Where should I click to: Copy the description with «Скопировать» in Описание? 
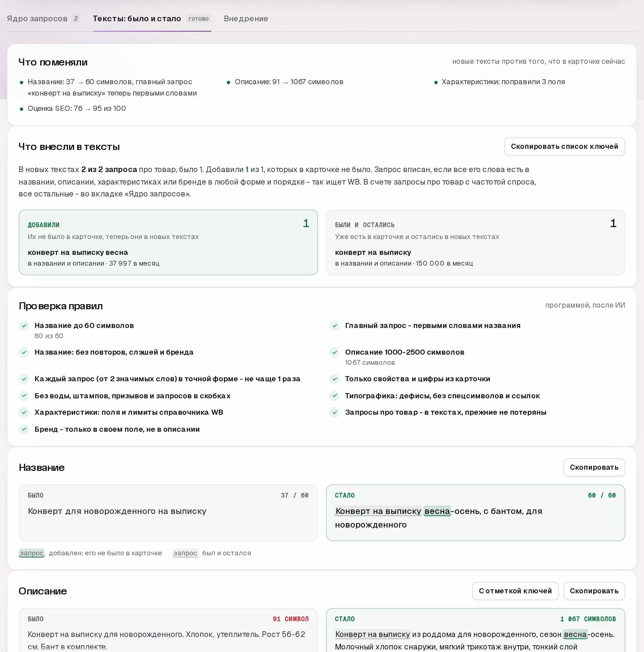tap(594, 591)
